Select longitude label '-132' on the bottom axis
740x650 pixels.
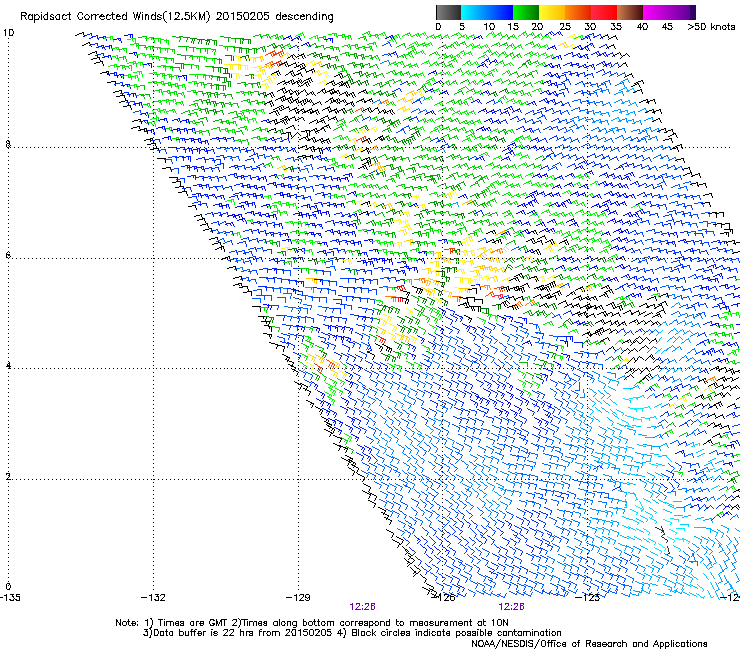click(153, 598)
